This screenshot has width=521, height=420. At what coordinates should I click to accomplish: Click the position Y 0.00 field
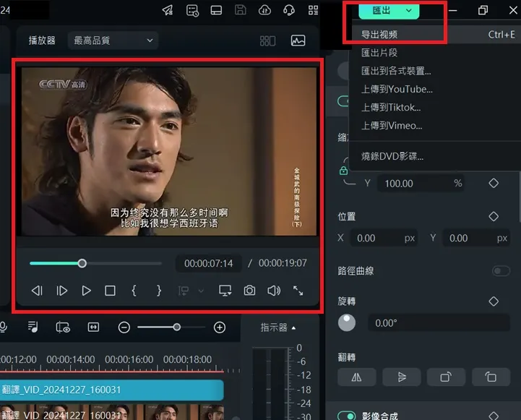pyautogui.click(x=476, y=239)
